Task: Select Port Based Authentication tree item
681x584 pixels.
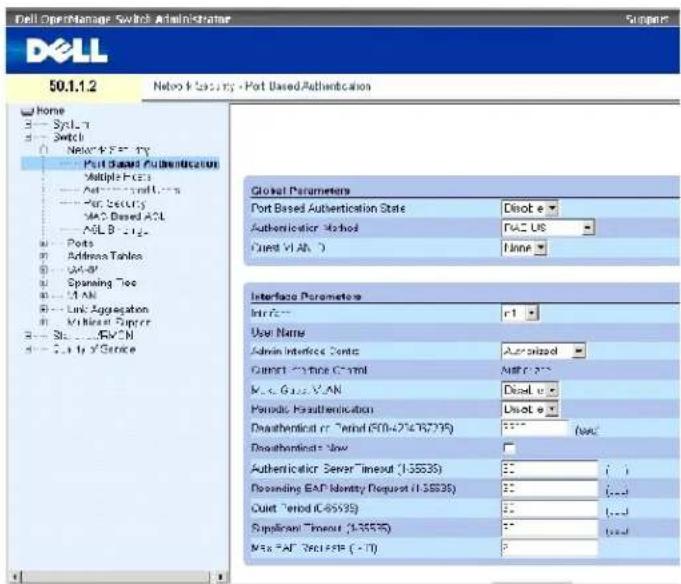Action: [151, 164]
